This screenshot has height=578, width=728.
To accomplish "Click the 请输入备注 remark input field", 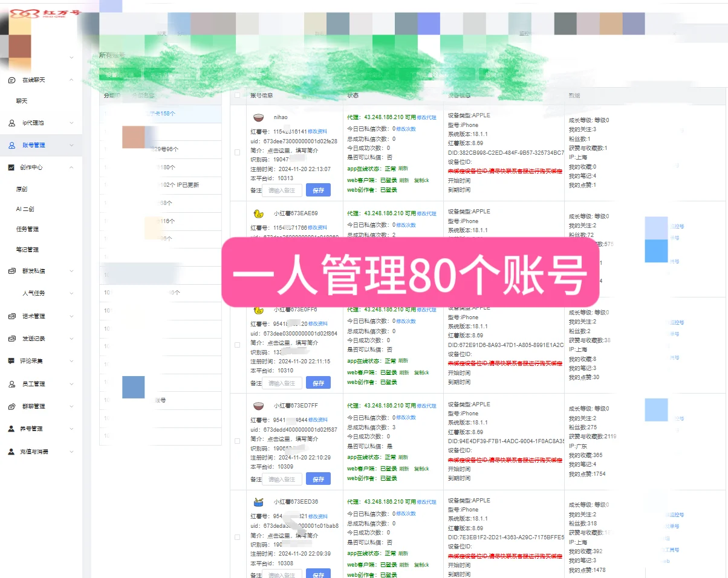I will click(282, 190).
